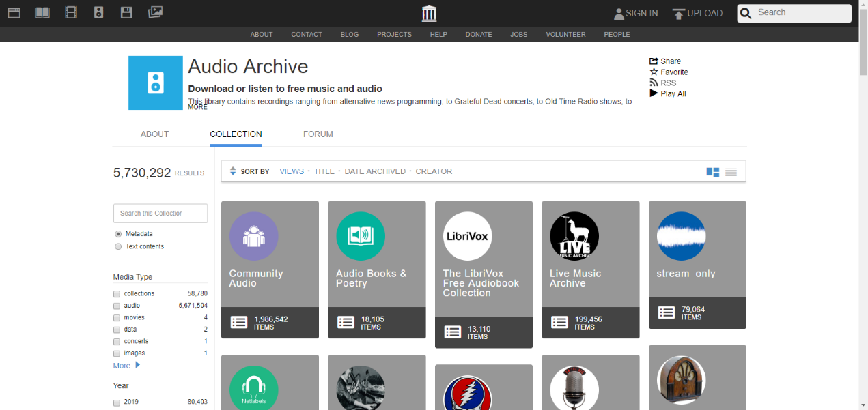Click the Play All triangle icon
868x410 pixels.
(654, 93)
